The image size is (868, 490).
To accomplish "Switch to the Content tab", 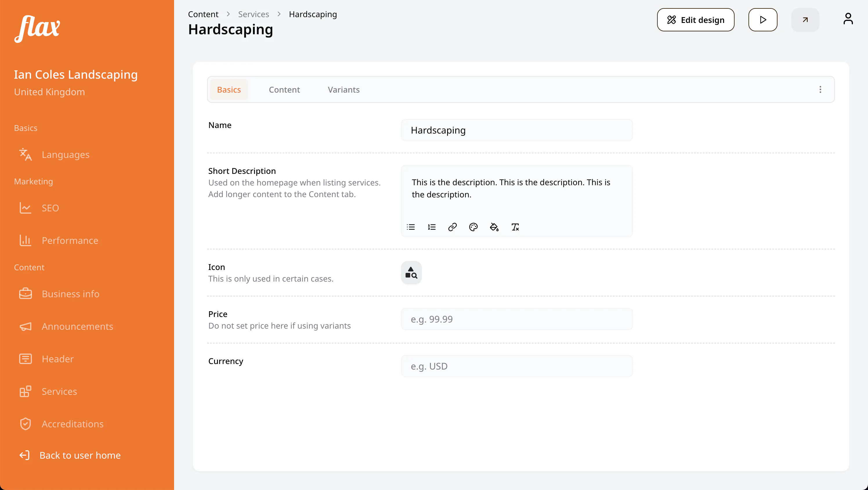I will [284, 90].
